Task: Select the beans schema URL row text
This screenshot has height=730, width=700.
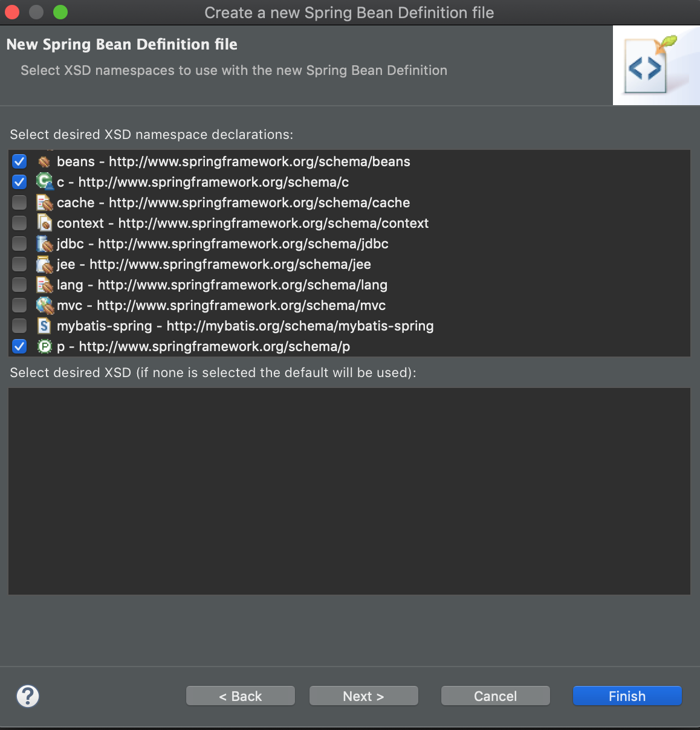Action: pyautogui.click(x=233, y=161)
